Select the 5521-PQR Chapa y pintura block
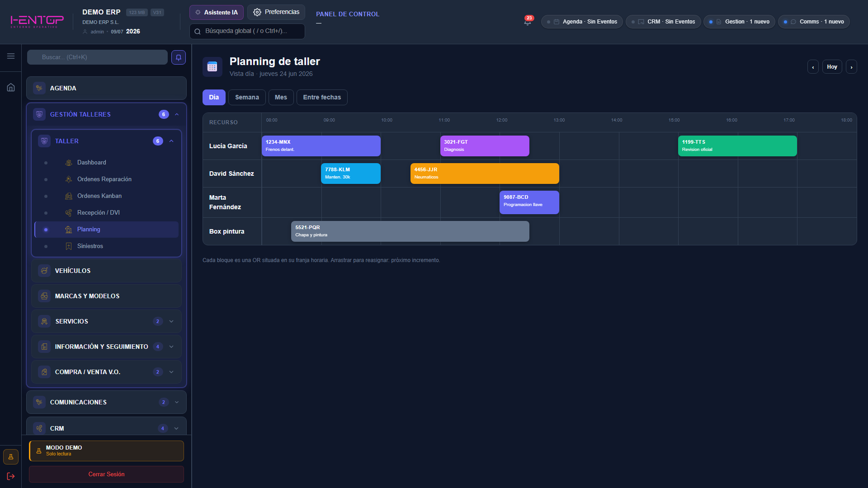Image resolution: width=868 pixels, height=488 pixels. pos(410,231)
